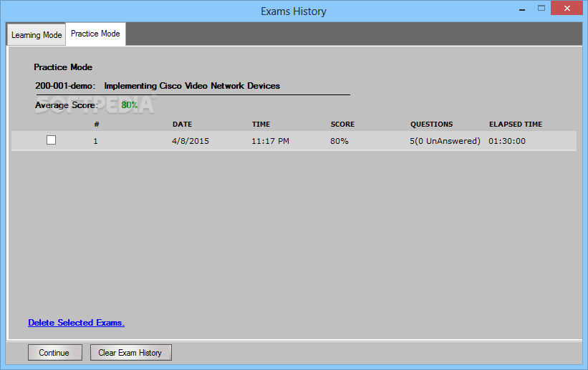Click the TIME column header
This screenshot has width=588, height=370.
pos(261,124)
